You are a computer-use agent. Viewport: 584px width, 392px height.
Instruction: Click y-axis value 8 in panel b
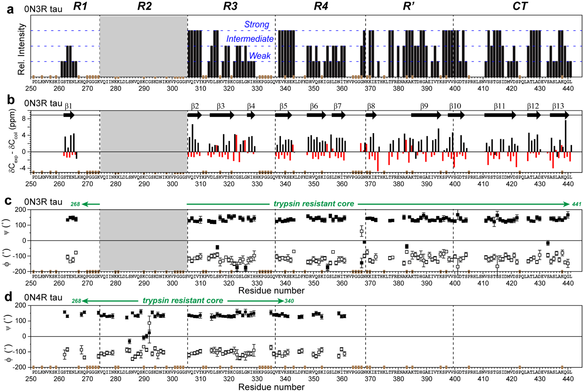[x=24, y=119]
